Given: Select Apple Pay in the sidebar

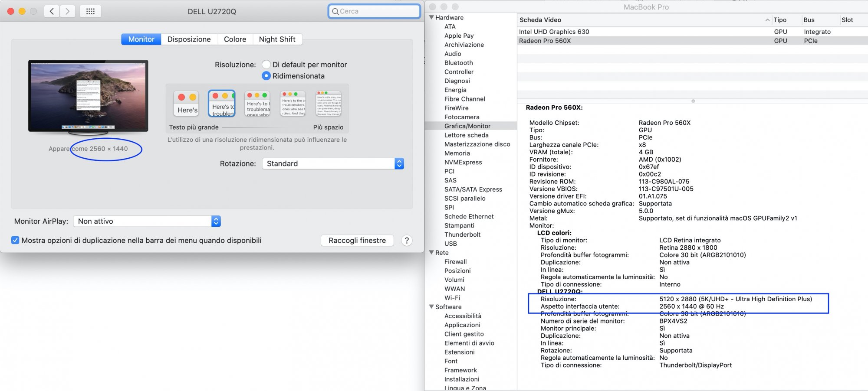Looking at the screenshot, I should coord(459,36).
